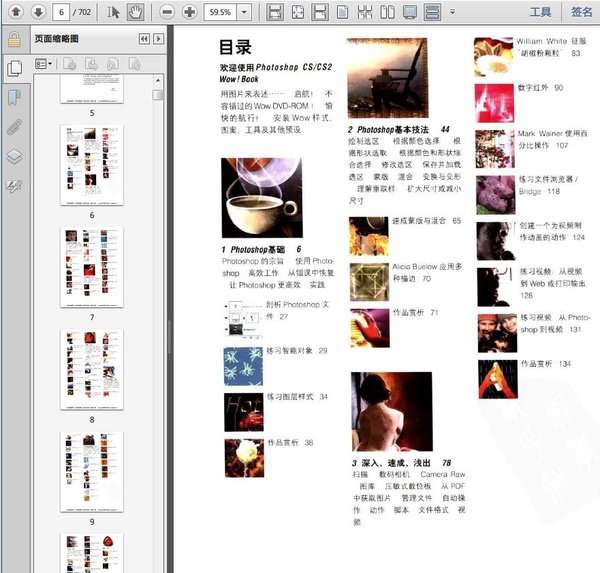
Task: Open the zoom percentage dropdown arrow
Action: tap(244, 12)
